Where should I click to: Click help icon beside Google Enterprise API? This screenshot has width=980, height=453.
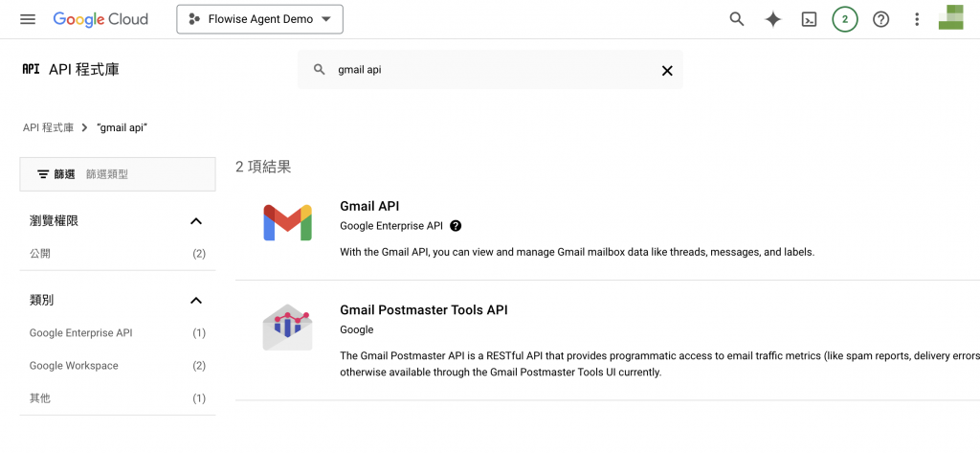pos(456,226)
